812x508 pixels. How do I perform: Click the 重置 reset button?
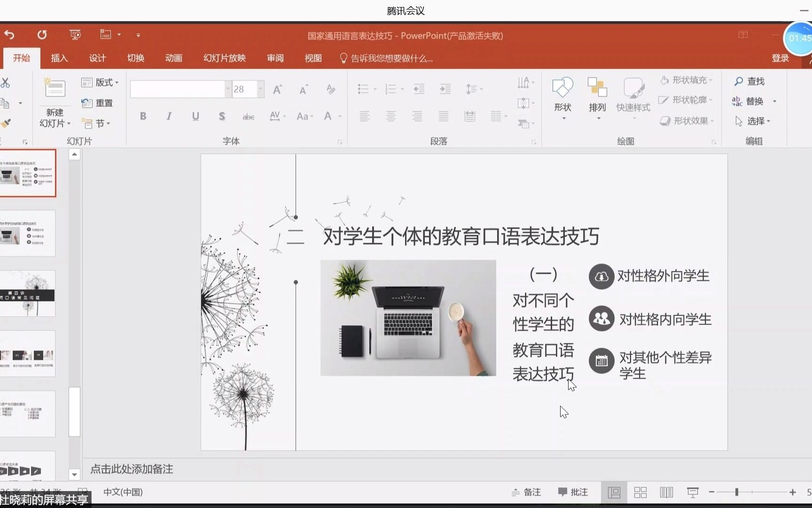[x=97, y=103]
